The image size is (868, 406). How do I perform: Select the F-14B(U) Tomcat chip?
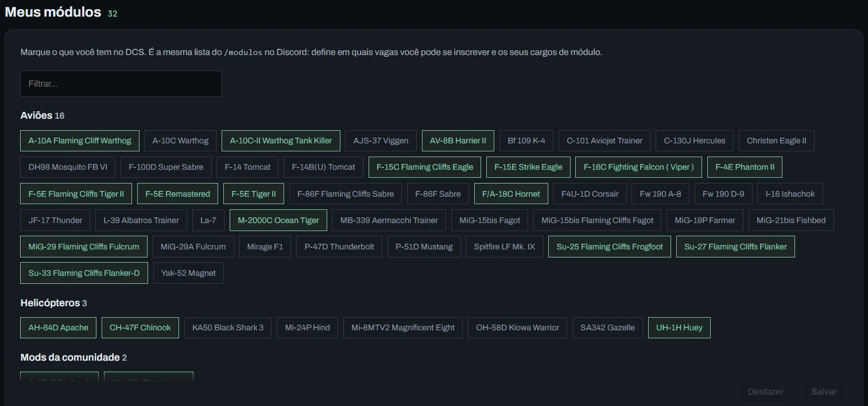coord(324,167)
